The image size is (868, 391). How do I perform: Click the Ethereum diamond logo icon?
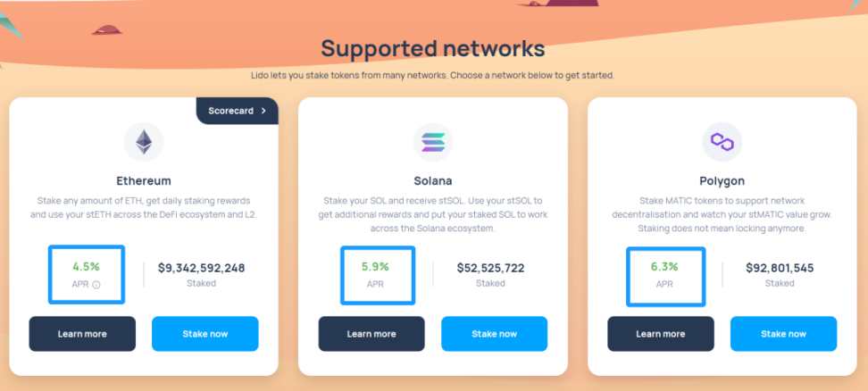(x=144, y=141)
